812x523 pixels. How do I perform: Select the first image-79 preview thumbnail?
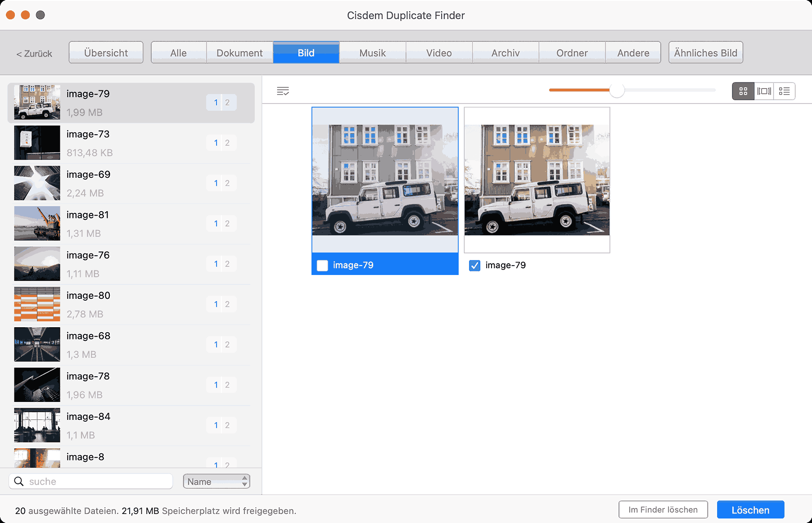[385, 180]
